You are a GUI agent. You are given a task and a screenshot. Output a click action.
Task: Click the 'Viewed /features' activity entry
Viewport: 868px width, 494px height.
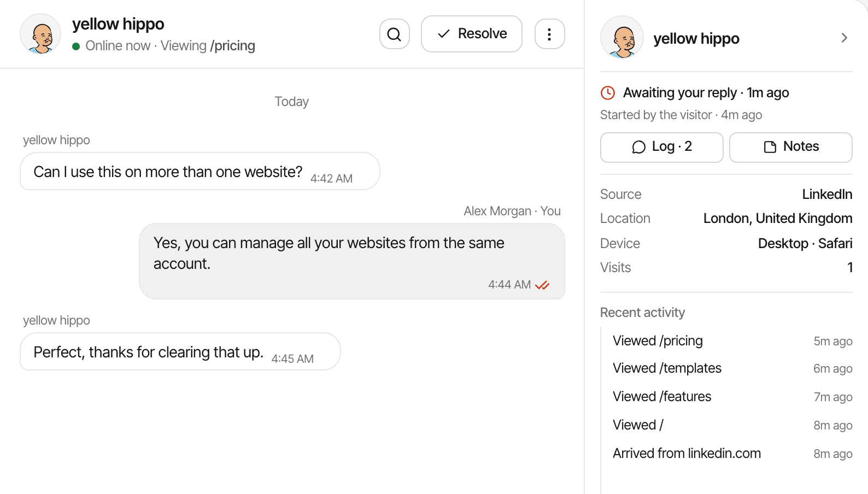(732, 397)
